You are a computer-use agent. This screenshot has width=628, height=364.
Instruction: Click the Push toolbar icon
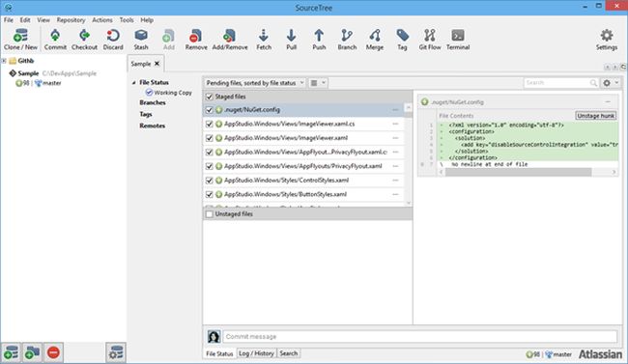point(319,40)
